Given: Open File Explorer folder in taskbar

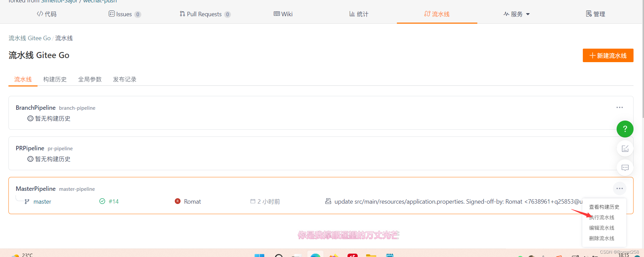Looking at the screenshot, I should 371,255.
